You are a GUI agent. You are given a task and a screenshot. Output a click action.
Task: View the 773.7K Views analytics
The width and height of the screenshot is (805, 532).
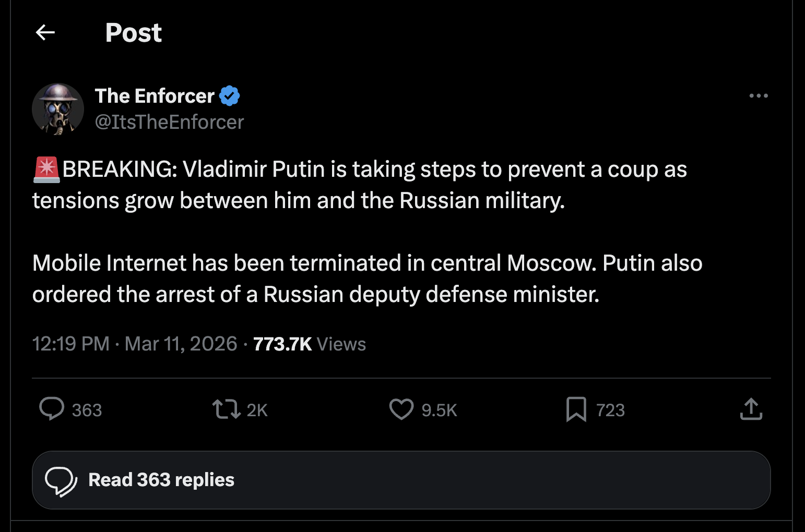[309, 344]
